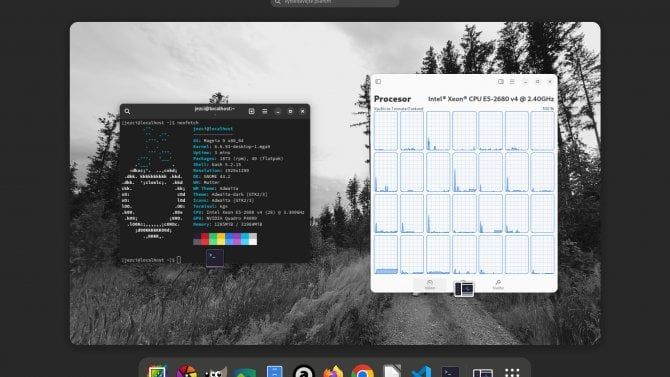Open the system monitor icon in the dock
Screen dimensions: 670x377
pos(483,372)
